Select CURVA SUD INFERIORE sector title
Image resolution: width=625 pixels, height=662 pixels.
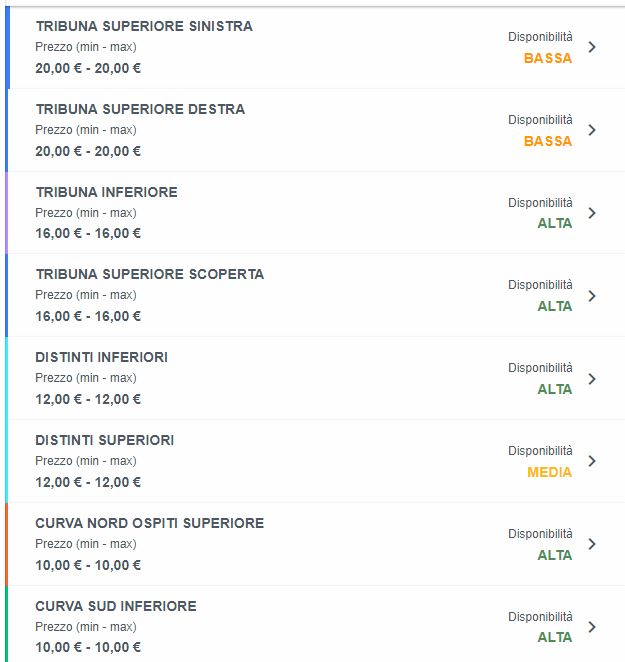point(116,606)
